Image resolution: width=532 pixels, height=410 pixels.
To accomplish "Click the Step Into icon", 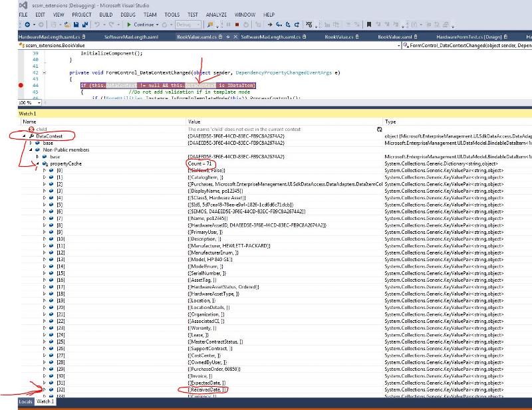I will pos(279,25).
